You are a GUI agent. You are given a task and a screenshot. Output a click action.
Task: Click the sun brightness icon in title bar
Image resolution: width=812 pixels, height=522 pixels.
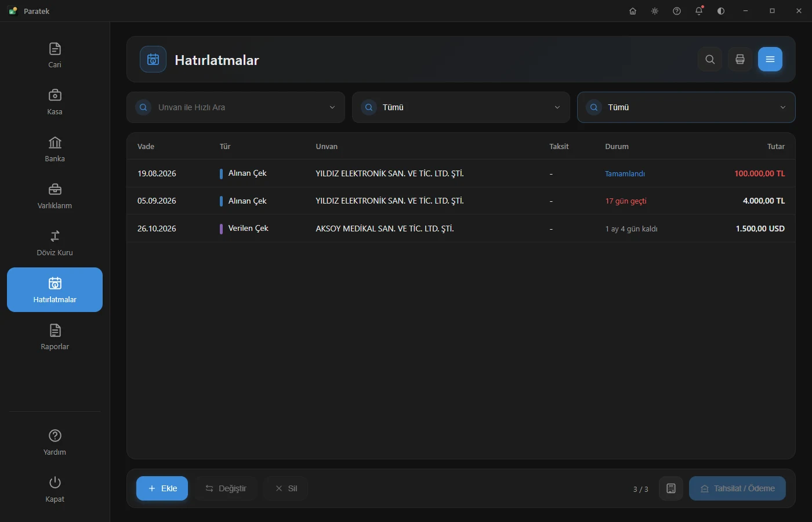[655, 11]
